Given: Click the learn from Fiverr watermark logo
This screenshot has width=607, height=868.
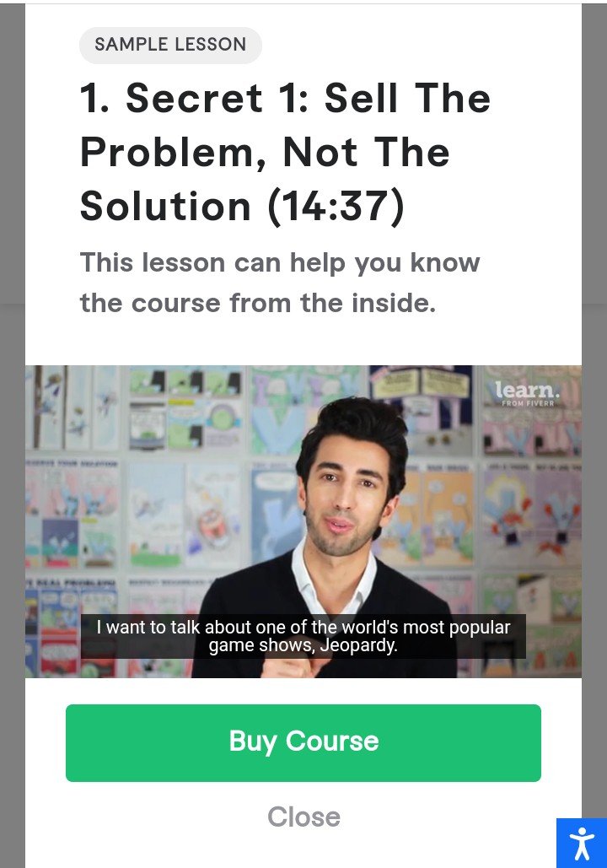Looking at the screenshot, I should 527,394.
